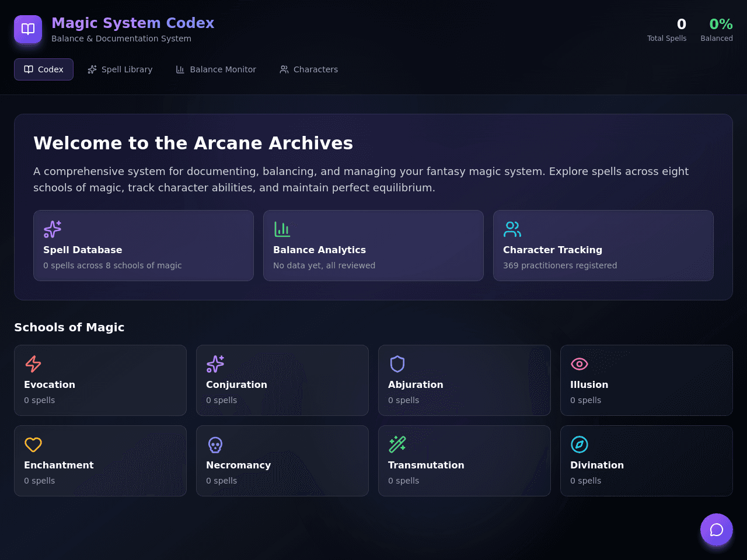Click the Transmutation magic wand icon
Image resolution: width=747 pixels, height=560 pixels.
point(397,444)
